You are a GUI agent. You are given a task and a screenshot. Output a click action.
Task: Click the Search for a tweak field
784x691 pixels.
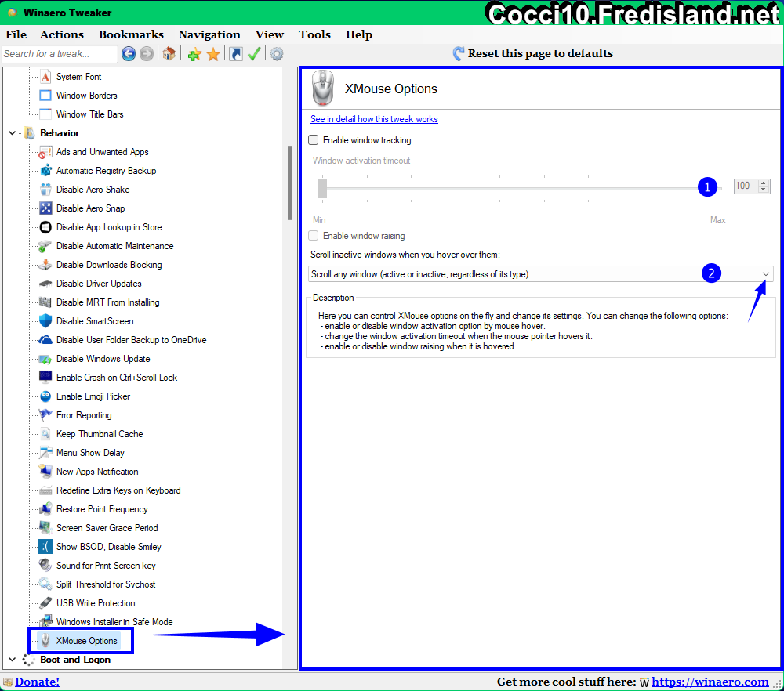pos(59,53)
